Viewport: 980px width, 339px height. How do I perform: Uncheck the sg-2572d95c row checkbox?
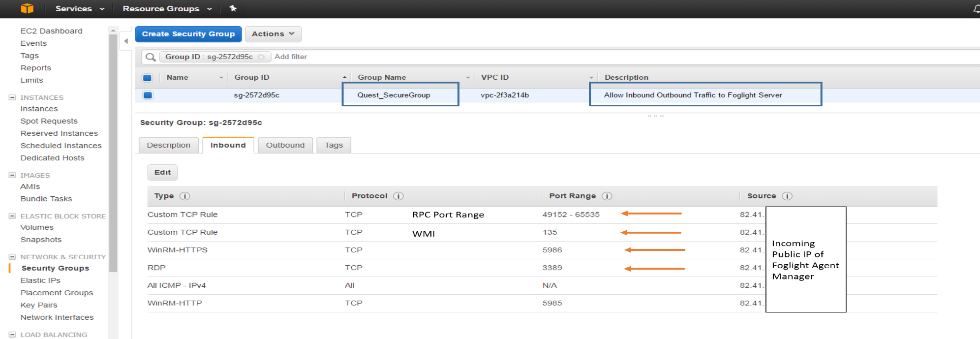click(x=147, y=95)
